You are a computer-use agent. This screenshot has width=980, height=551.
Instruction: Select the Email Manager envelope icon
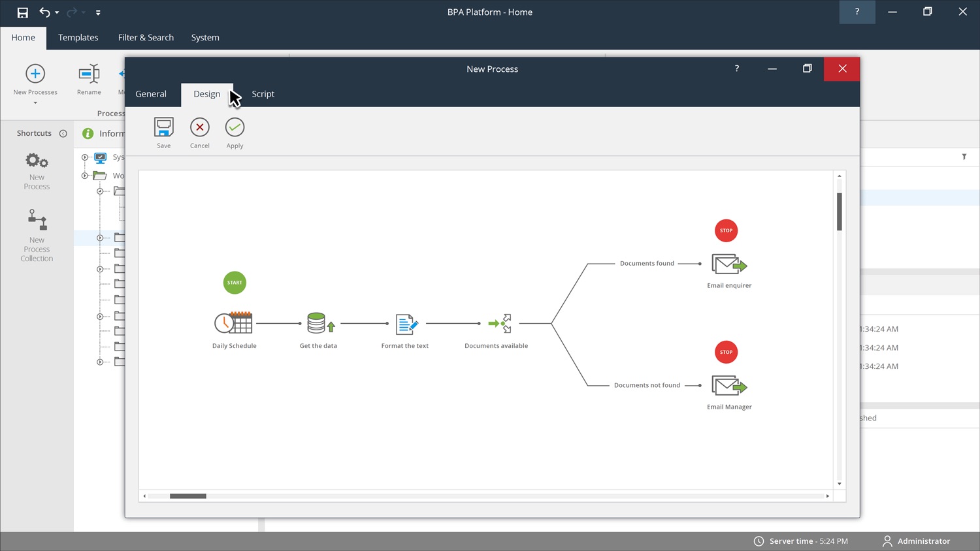click(x=728, y=386)
